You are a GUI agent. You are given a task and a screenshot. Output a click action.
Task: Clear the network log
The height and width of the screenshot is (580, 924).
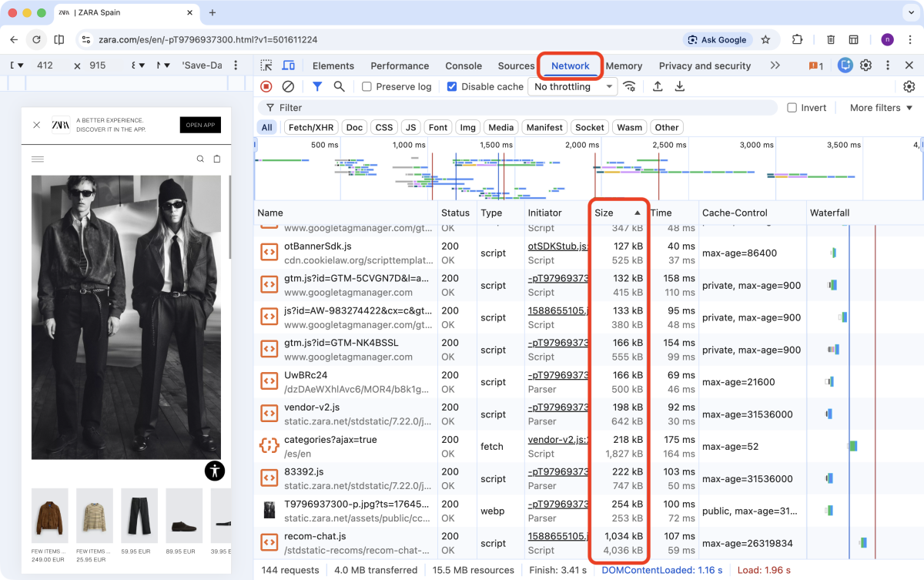coord(287,86)
